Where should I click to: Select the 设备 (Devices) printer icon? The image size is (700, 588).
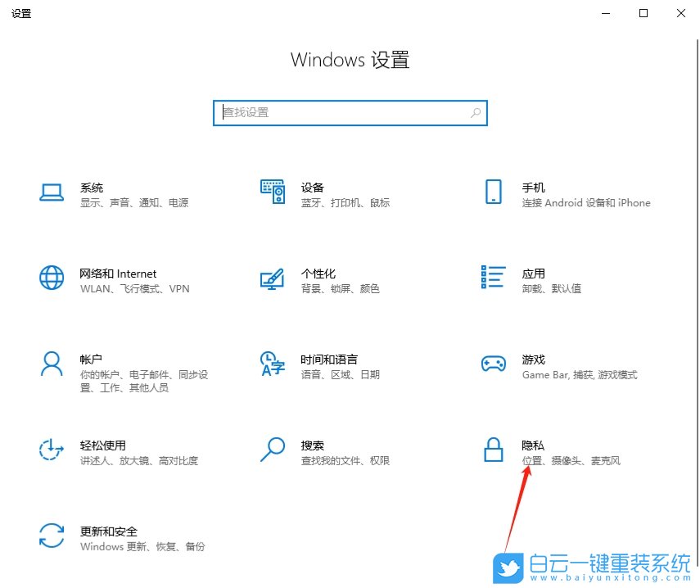(272, 191)
